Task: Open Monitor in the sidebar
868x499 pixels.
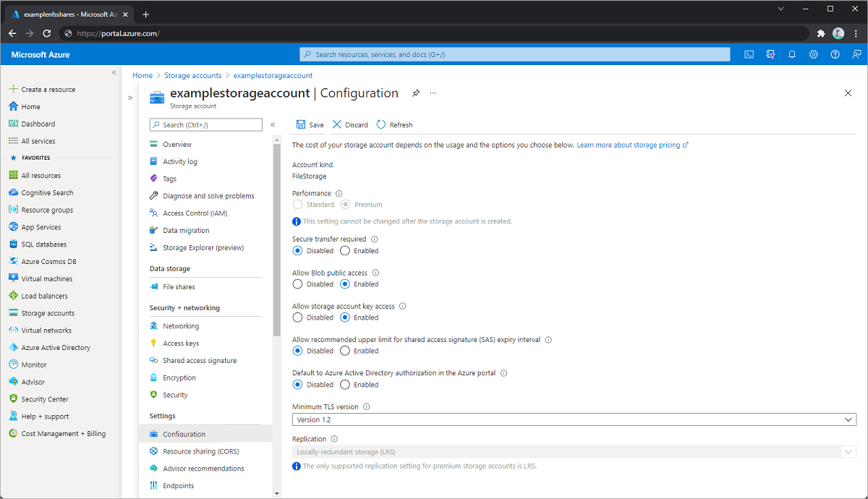Action: tap(33, 365)
